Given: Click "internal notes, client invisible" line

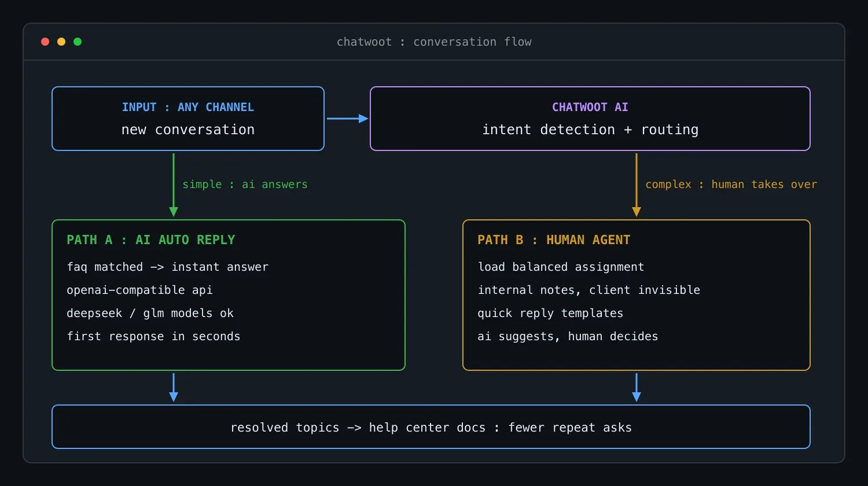Looking at the screenshot, I should (589, 290).
